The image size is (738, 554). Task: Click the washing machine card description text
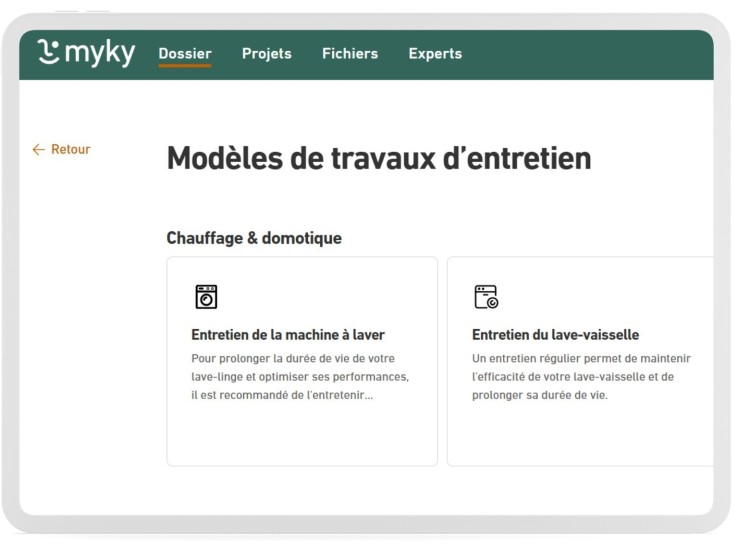(300, 377)
